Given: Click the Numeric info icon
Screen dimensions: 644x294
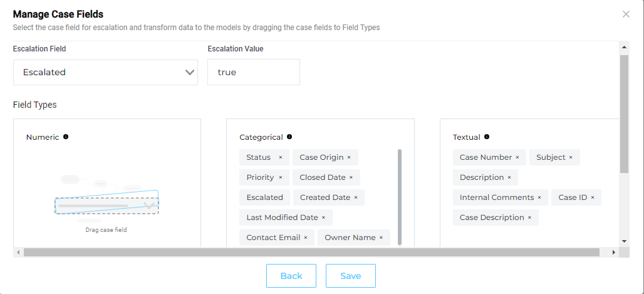Looking at the screenshot, I should point(66,137).
